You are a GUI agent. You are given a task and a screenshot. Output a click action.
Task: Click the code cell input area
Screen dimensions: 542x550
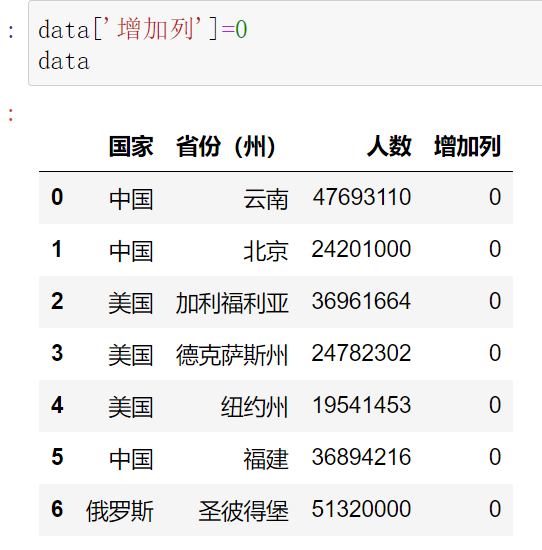click(x=285, y=43)
